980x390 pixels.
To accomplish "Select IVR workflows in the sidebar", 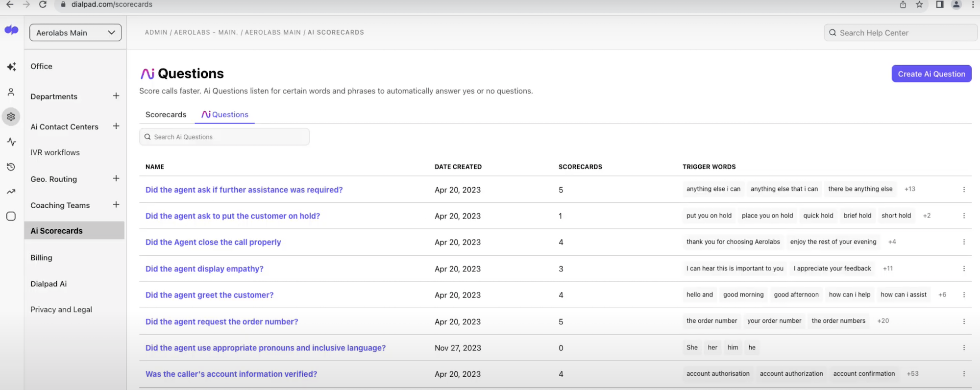I will pos(55,152).
